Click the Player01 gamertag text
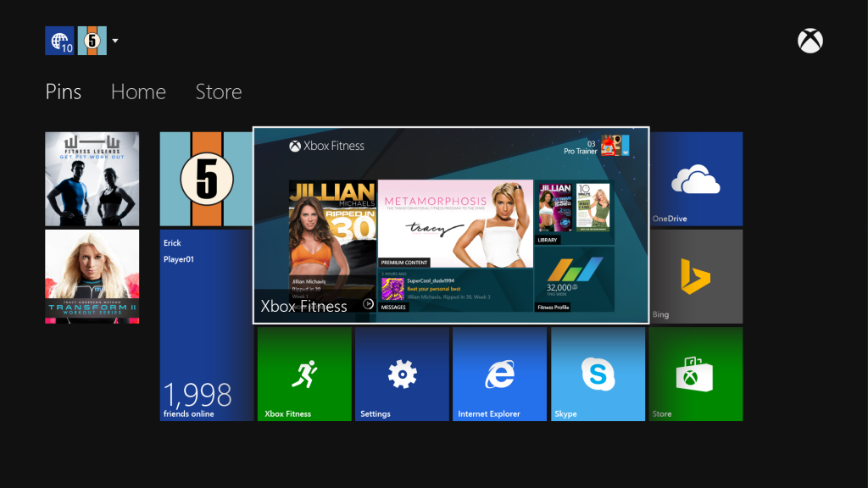The image size is (868, 488). (x=178, y=259)
